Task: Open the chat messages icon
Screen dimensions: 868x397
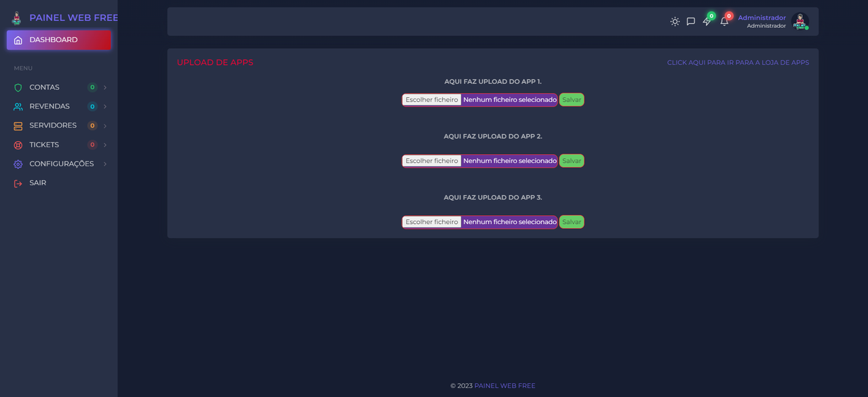Action: (691, 22)
